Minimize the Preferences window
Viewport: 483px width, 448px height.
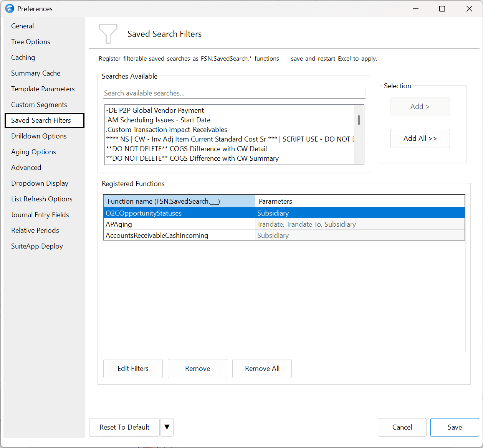tap(415, 8)
